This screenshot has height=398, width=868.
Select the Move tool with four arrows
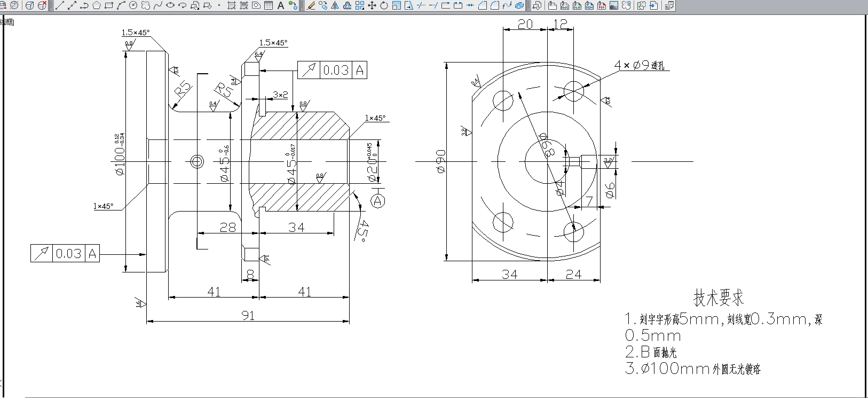pyautogui.click(x=372, y=5)
